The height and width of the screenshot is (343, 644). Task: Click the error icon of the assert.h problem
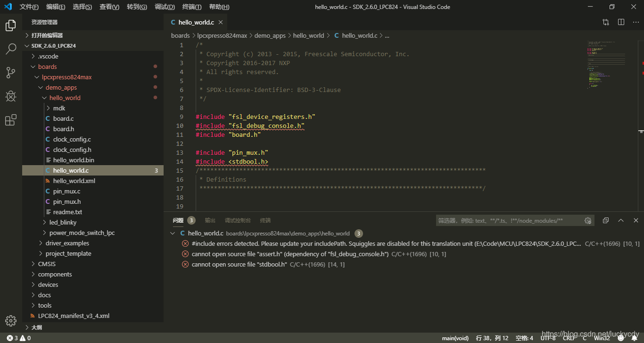pyautogui.click(x=185, y=254)
